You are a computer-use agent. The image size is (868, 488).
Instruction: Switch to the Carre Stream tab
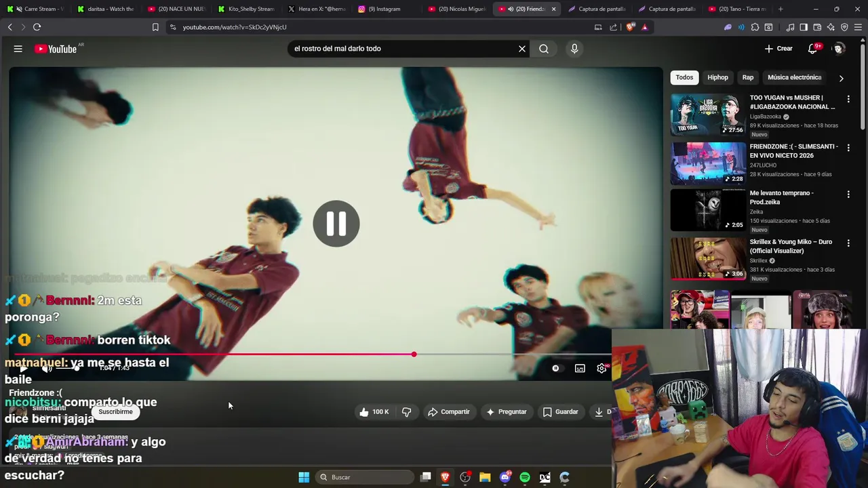(35, 9)
